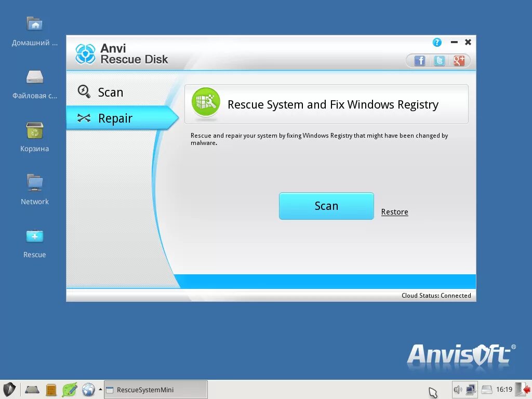Click the clock showing 16:19
532x399 pixels.
504,390
